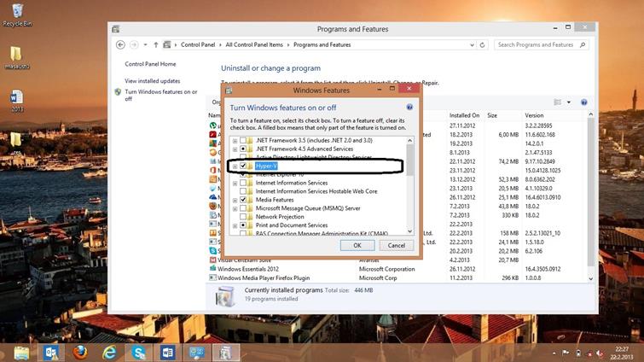The image size is (644, 362).
Task: Click Programs and Features breadcrumb
Action: (322, 44)
